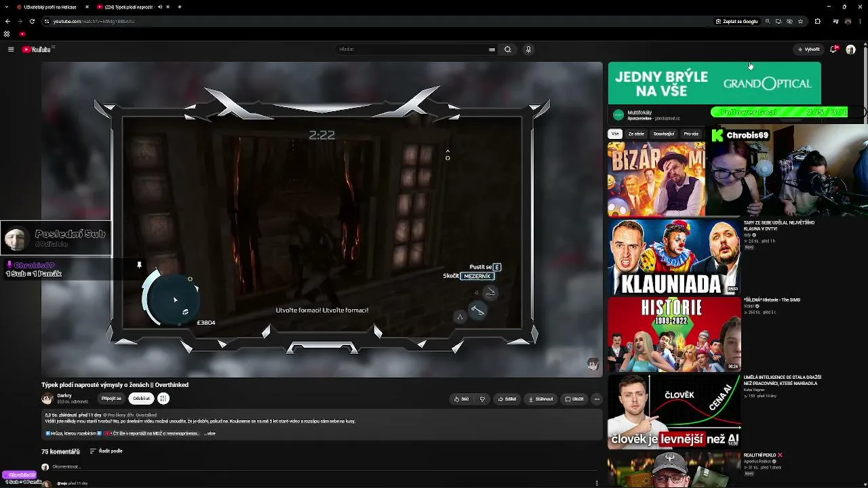Click the video title Týpek plodí naprosté výmysly

(x=115, y=384)
